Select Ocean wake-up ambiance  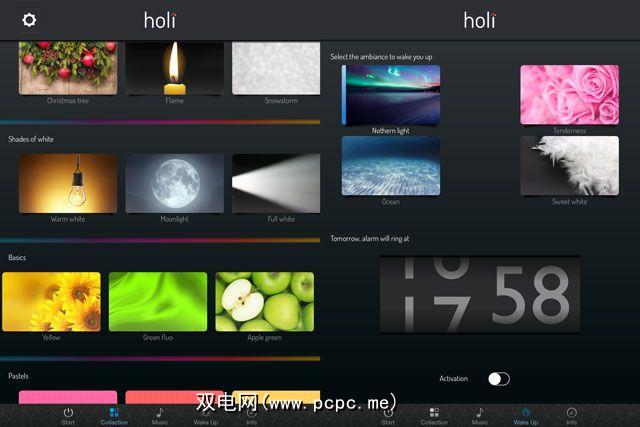[391, 166]
